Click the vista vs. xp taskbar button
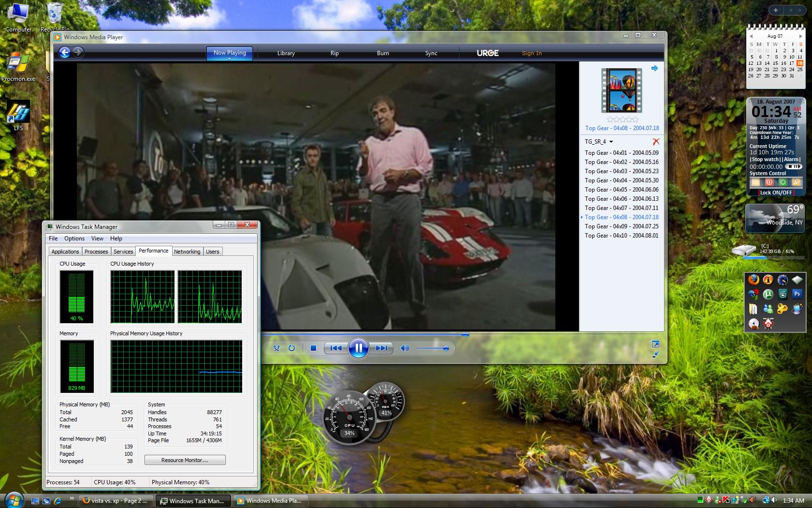812x508 pixels. coord(116,501)
